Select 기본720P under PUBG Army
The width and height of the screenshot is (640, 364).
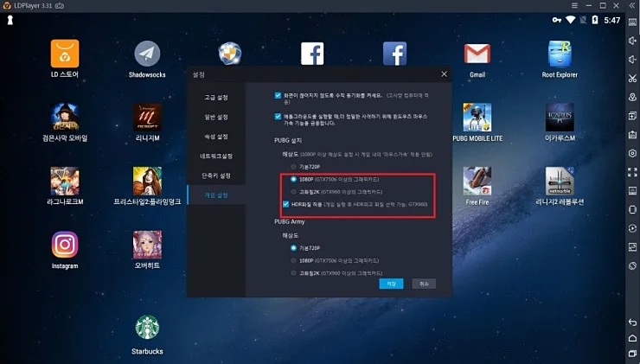[293, 247]
